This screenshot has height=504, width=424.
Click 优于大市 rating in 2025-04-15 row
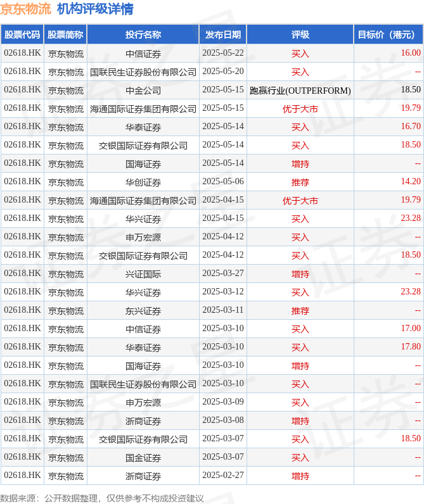point(300,200)
